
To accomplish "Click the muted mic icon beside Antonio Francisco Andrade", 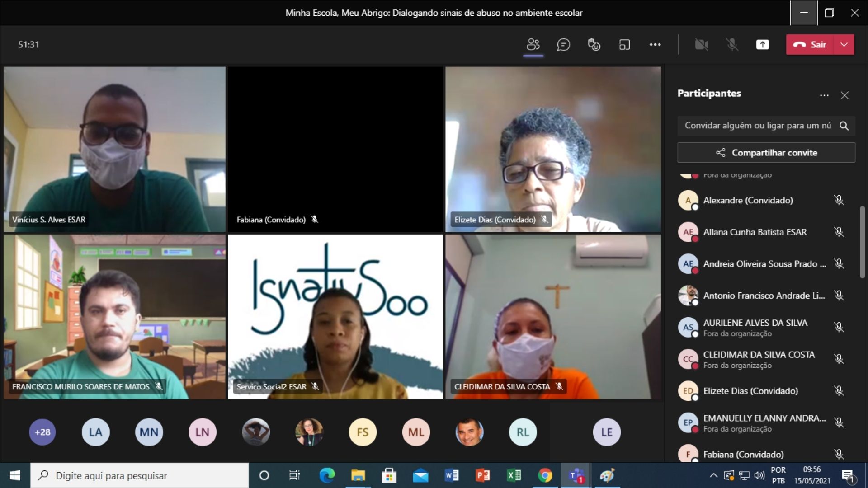I will (839, 296).
